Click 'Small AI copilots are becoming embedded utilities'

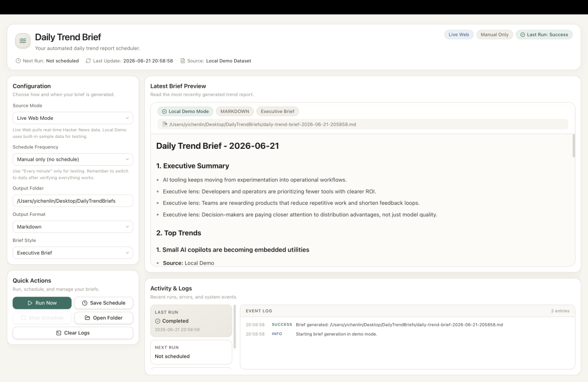tap(232, 250)
